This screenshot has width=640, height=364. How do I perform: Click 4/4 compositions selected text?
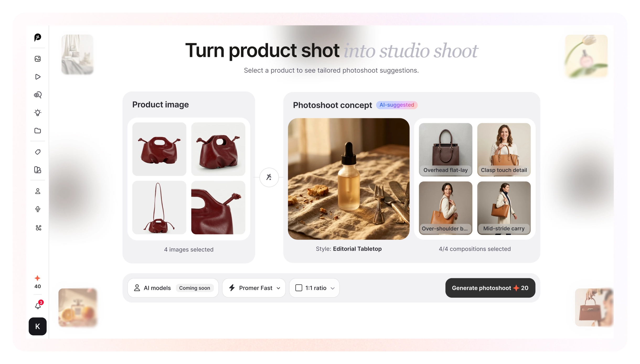tap(475, 249)
